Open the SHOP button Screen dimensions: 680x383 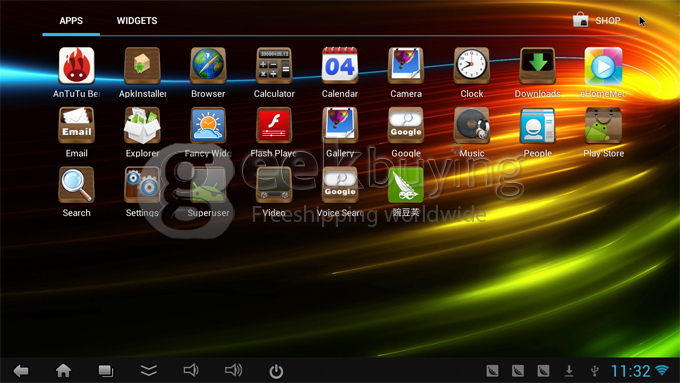tap(597, 20)
